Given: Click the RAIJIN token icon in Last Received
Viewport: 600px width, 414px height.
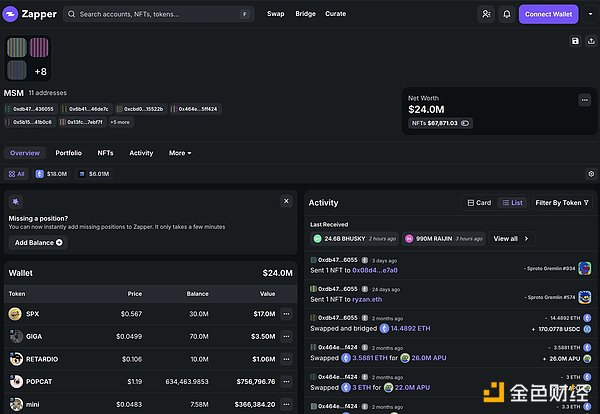Looking at the screenshot, I should click(409, 239).
